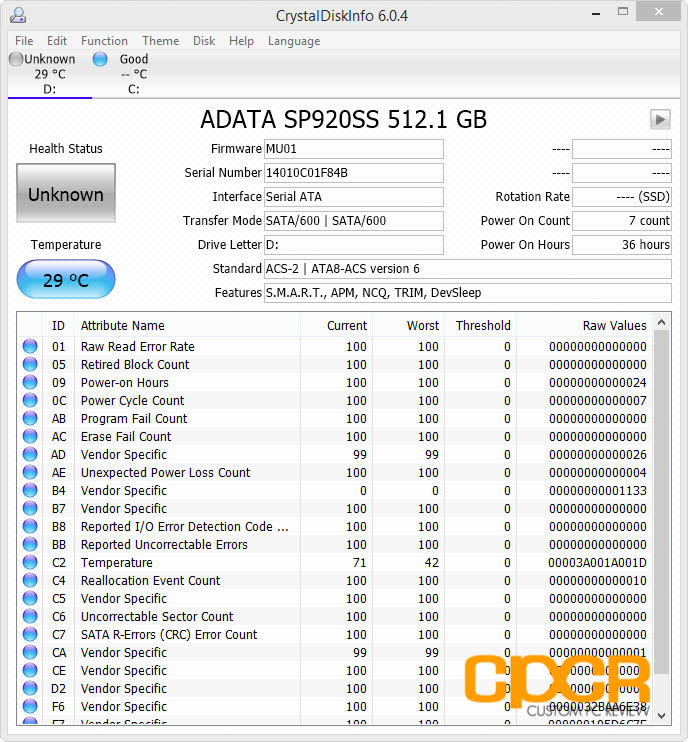The image size is (688, 742).
Task: Click the scrollbar down arrow in attribute list
Action: pos(662,716)
